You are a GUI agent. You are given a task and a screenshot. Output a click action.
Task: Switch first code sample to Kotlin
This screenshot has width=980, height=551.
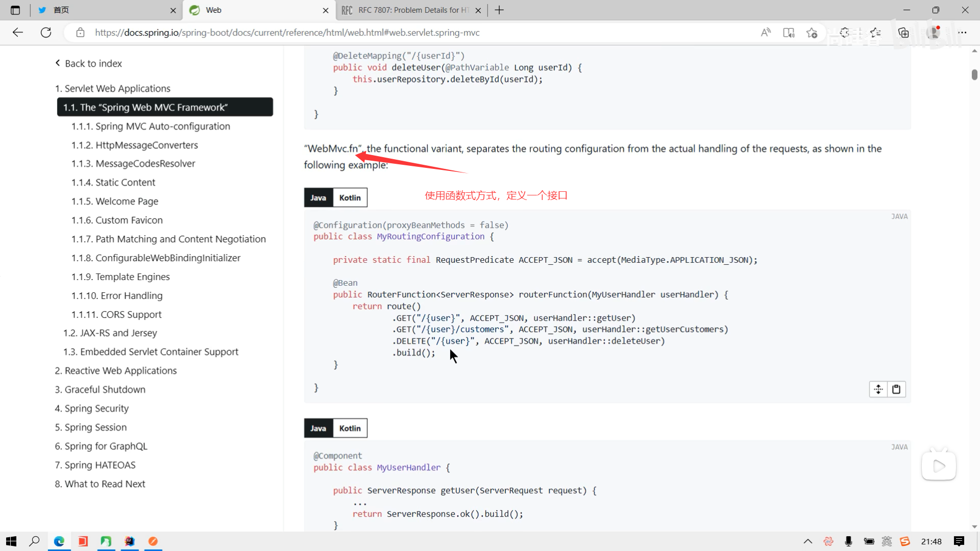tap(350, 198)
